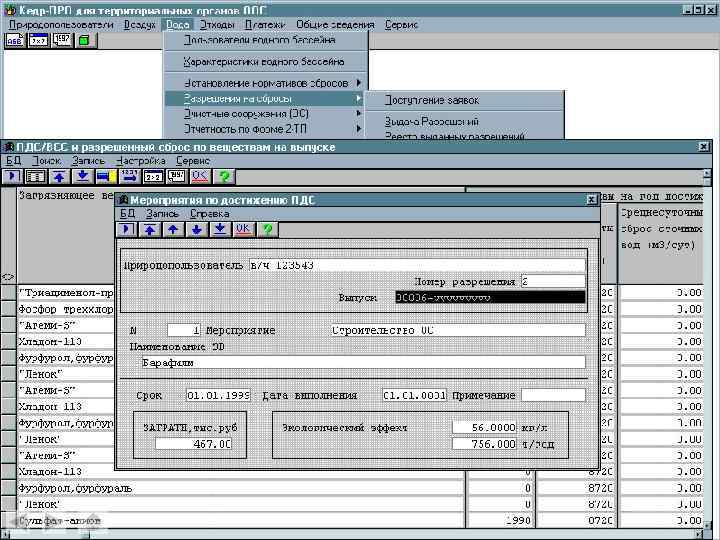Image resolution: width=720 pixels, height=540 pixels.
Task: Click the empty Примечание field
Action: pyautogui.click(x=553, y=395)
